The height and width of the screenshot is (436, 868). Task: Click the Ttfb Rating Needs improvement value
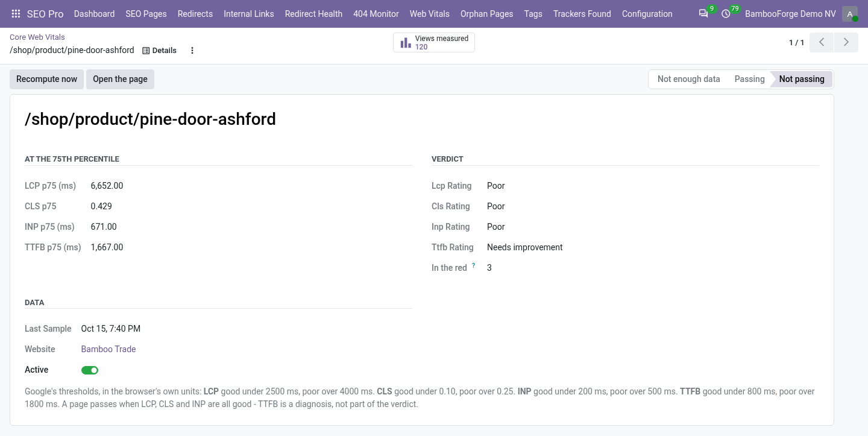pyautogui.click(x=525, y=247)
